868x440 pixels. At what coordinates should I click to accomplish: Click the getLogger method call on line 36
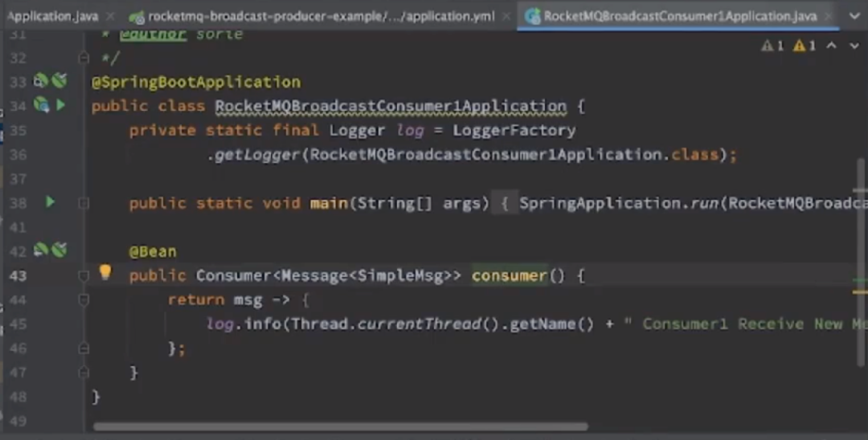[257, 155]
